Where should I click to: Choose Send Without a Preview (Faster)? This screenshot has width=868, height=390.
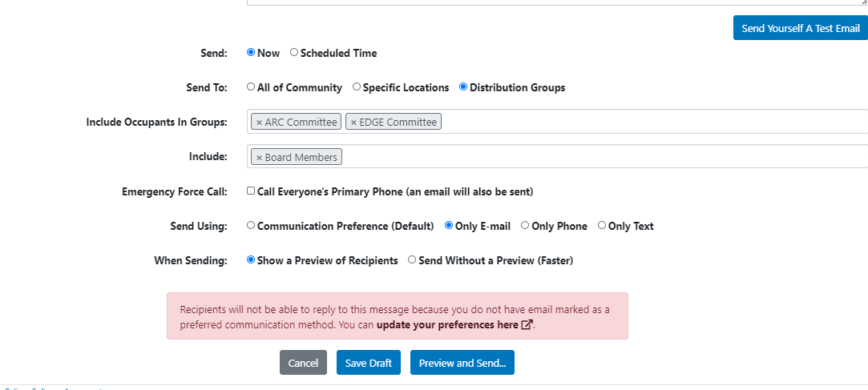point(412,259)
